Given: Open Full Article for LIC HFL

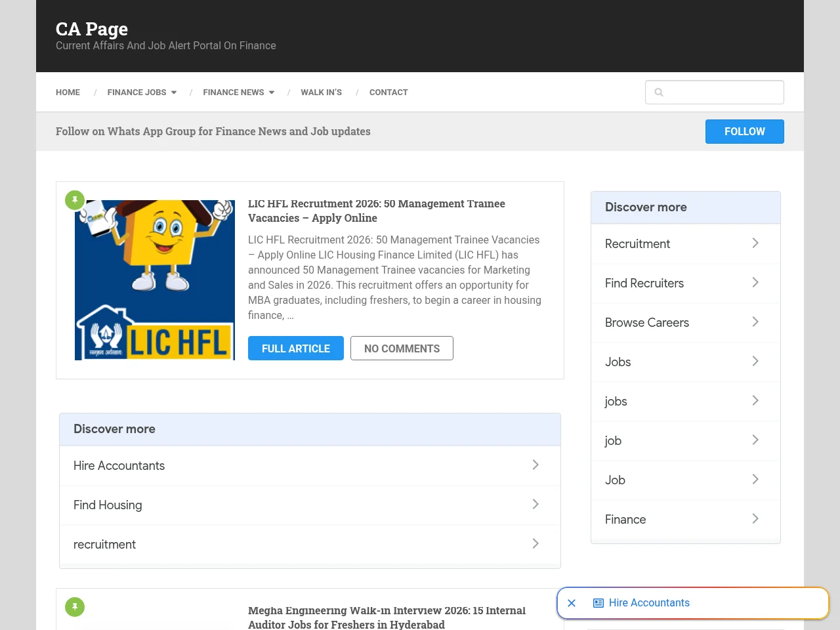Looking at the screenshot, I should [x=296, y=348].
